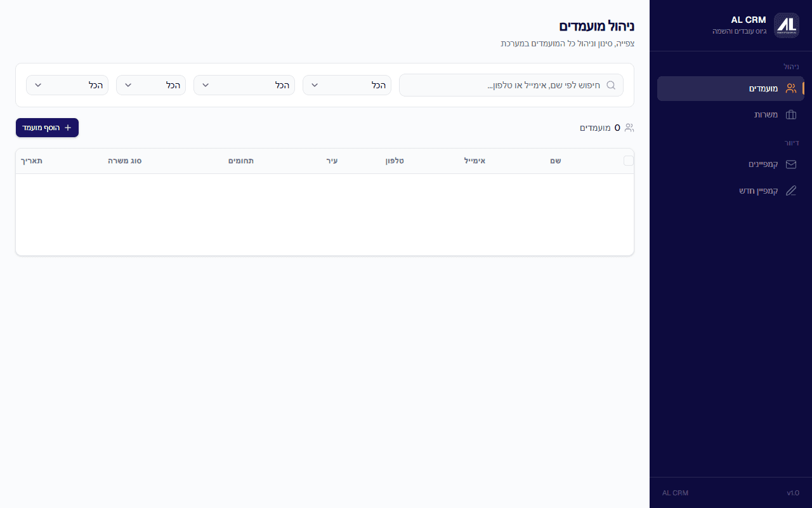Open the הכל dropdown adjacent to the search field
The height and width of the screenshot is (508, 812).
(x=347, y=85)
